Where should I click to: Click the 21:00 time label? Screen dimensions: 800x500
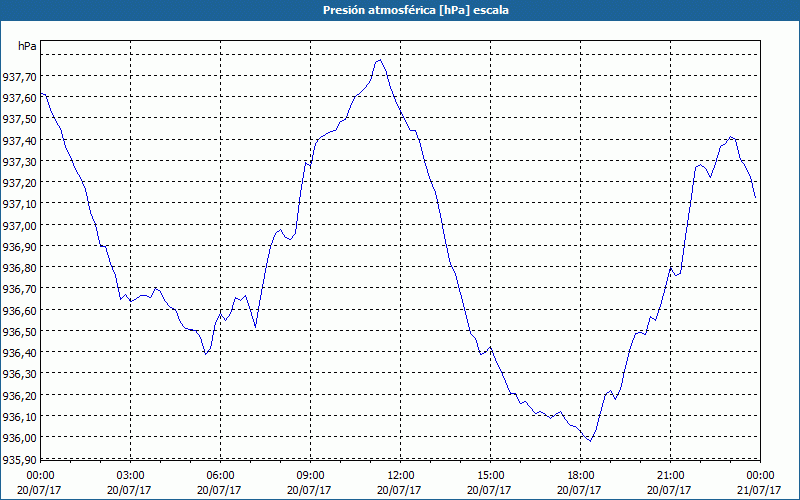point(670,476)
